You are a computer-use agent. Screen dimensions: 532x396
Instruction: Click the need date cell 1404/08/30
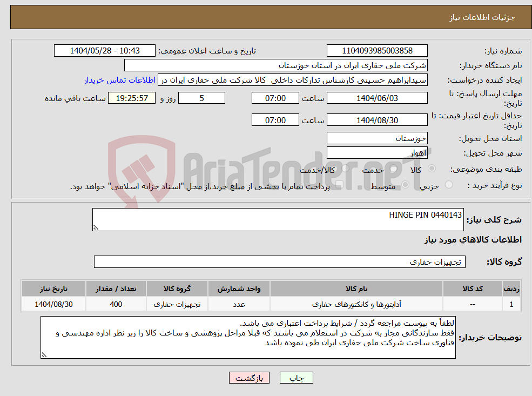[53, 304]
